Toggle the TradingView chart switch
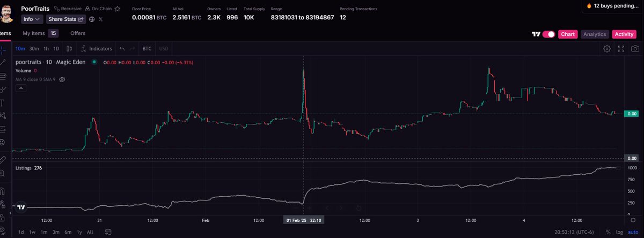The width and height of the screenshot is (644, 238). pyautogui.click(x=548, y=34)
